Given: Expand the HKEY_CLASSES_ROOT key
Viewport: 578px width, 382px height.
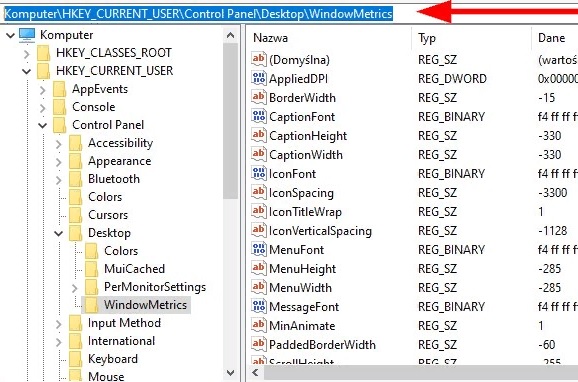Looking at the screenshot, I should tap(27, 54).
